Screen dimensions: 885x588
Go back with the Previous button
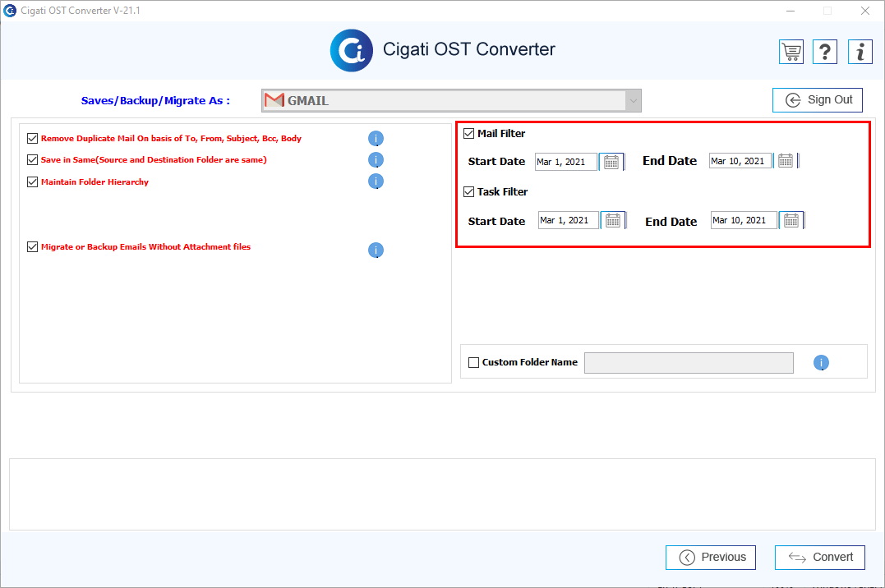tap(711, 558)
